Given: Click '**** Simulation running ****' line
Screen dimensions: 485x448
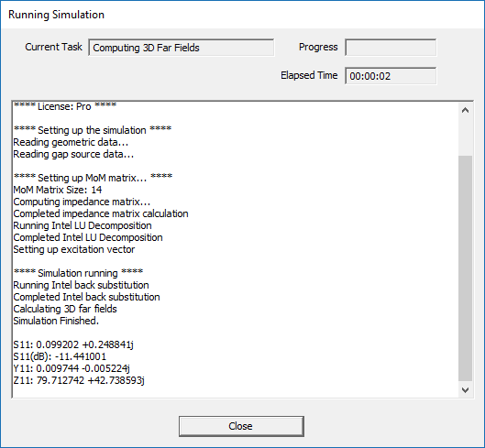Looking at the screenshot, I should point(78,273).
